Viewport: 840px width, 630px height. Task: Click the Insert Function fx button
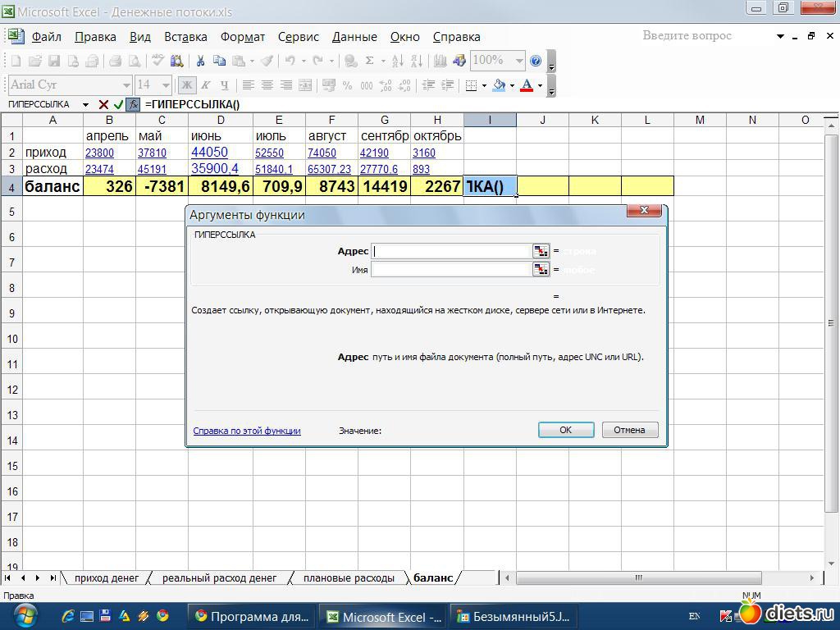(x=133, y=104)
